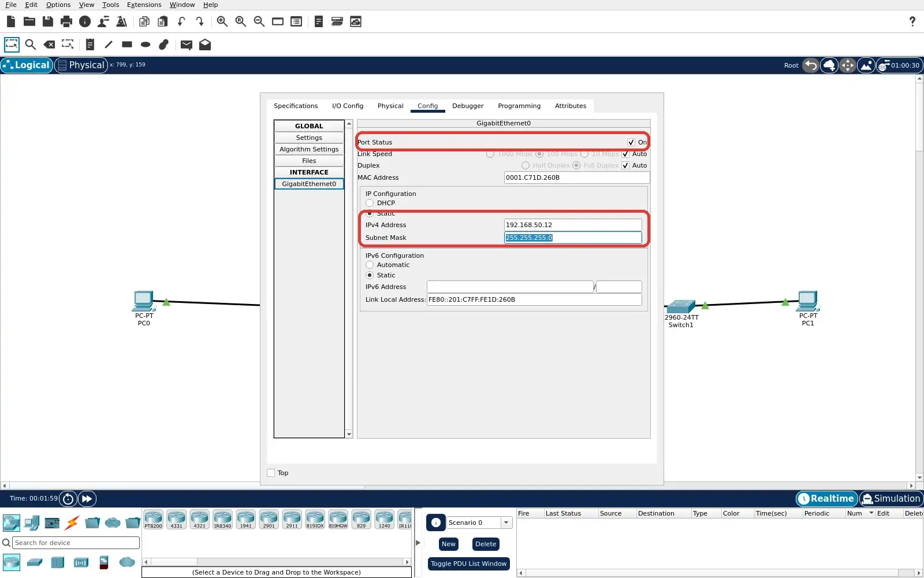Open the Extensions menu
Screen dimensions: 924x578
[x=144, y=5]
